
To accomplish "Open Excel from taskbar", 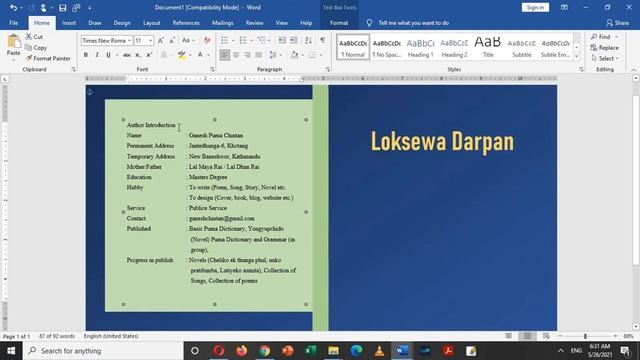I will tap(311, 351).
